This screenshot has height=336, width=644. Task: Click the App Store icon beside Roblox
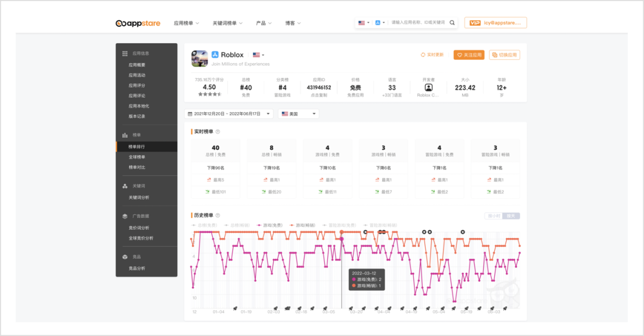(x=215, y=55)
